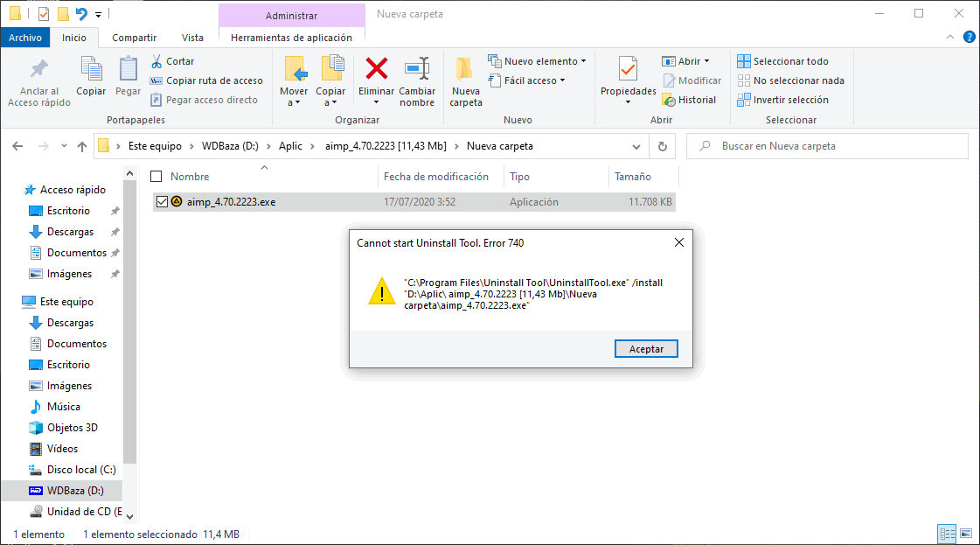
Task: Click WDBaza (D:) in the address path
Action: pyautogui.click(x=230, y=146)
